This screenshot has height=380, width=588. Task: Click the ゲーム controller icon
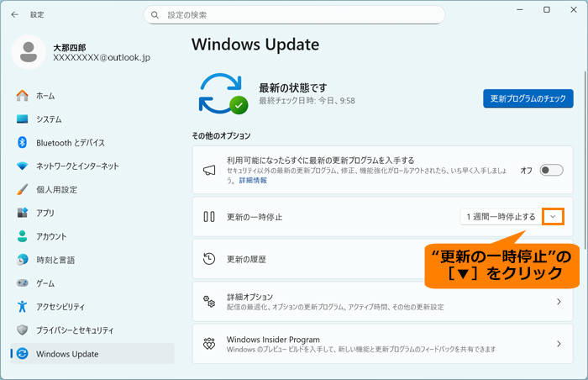[x=22, y=282]
